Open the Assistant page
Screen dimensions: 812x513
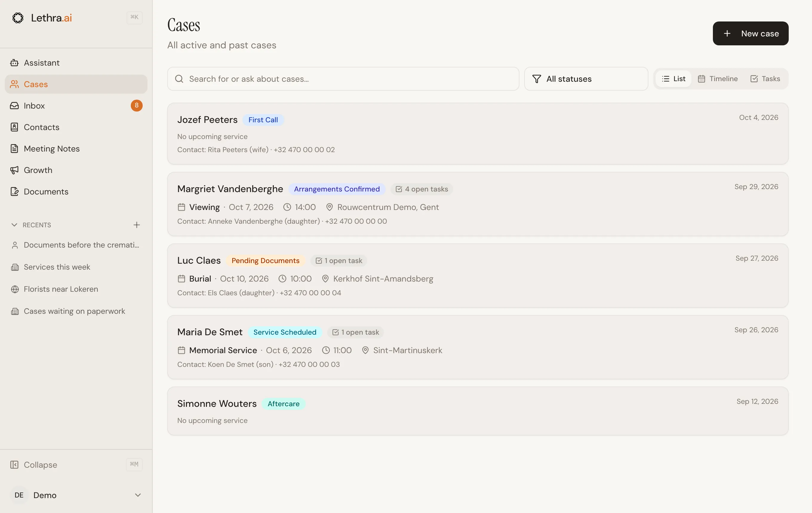pyautogui.click(x=76, y=63)
